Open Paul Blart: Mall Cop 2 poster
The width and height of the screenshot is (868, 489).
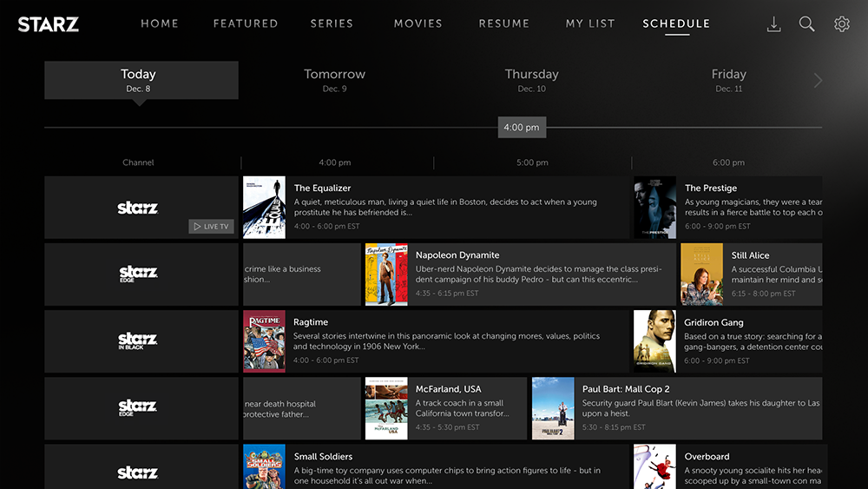[553, 409]
